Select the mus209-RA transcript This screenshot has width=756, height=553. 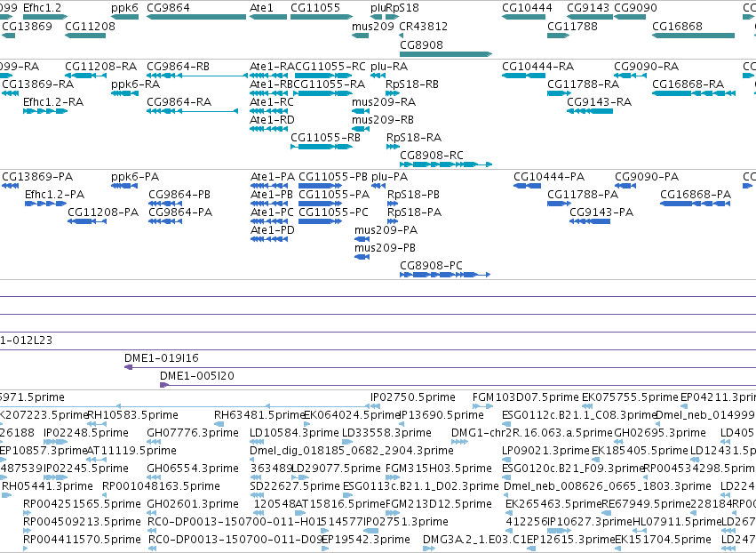(361, 111)
